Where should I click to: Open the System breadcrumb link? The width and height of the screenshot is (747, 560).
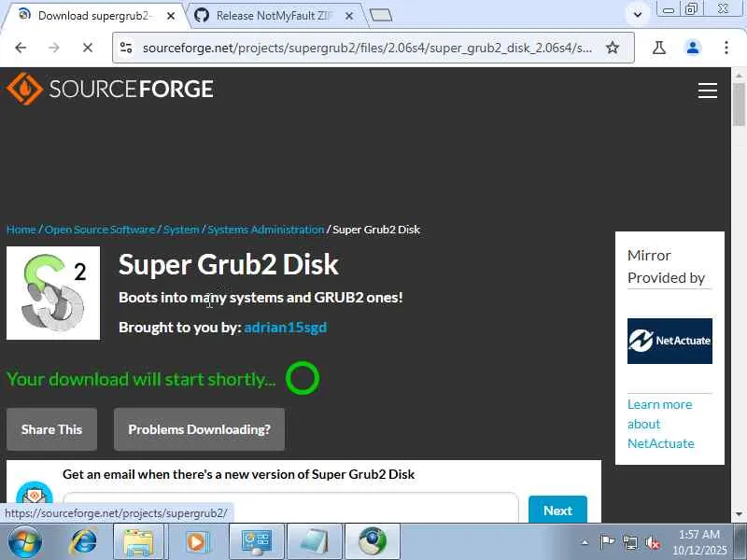[x=181, y=230]
